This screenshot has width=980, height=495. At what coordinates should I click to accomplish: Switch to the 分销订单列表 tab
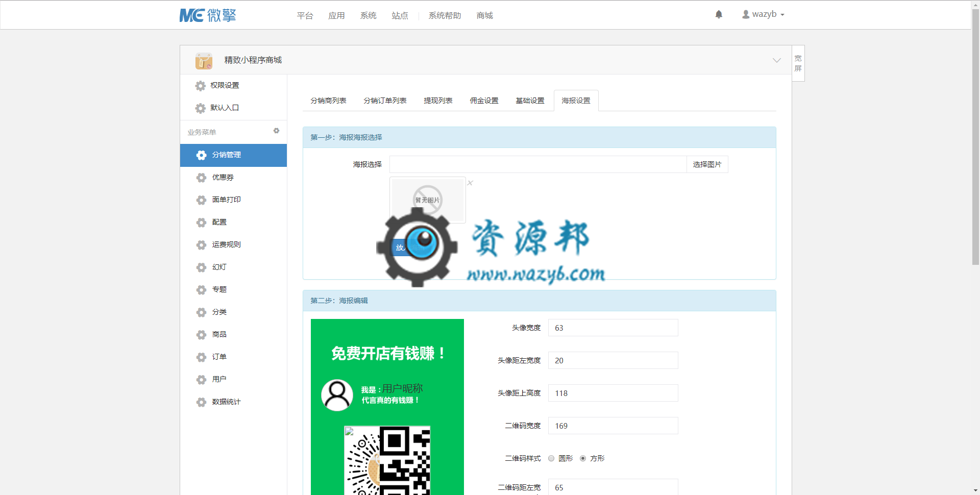point(385,101)
